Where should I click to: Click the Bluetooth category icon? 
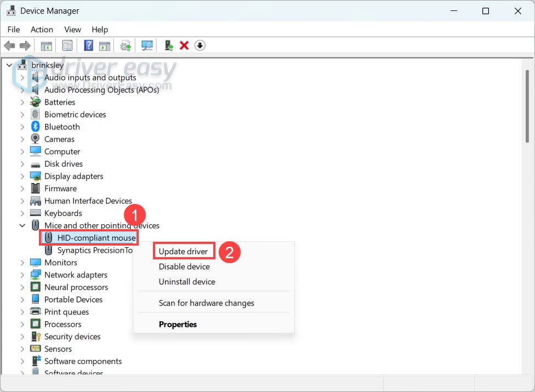(35, 127)
